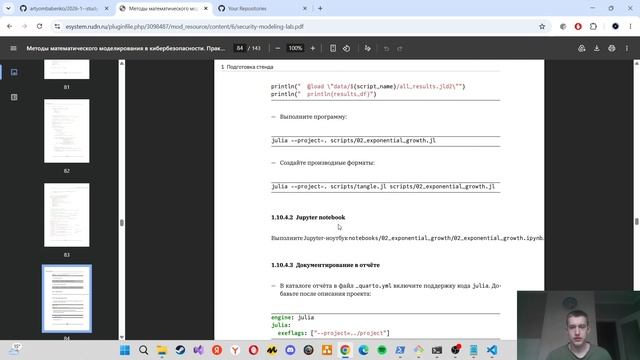
Task: Click the undo annotation icon
Action: [386, 49]
